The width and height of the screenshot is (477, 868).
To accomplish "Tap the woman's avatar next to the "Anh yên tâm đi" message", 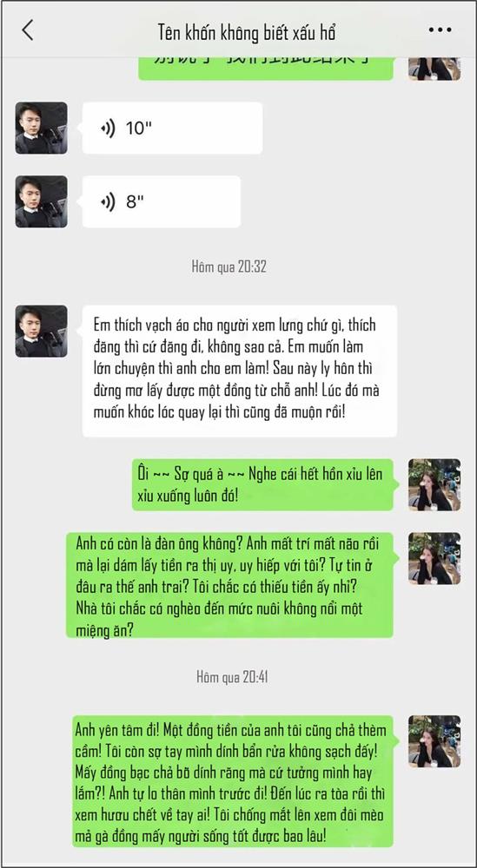I will [435, 741].
